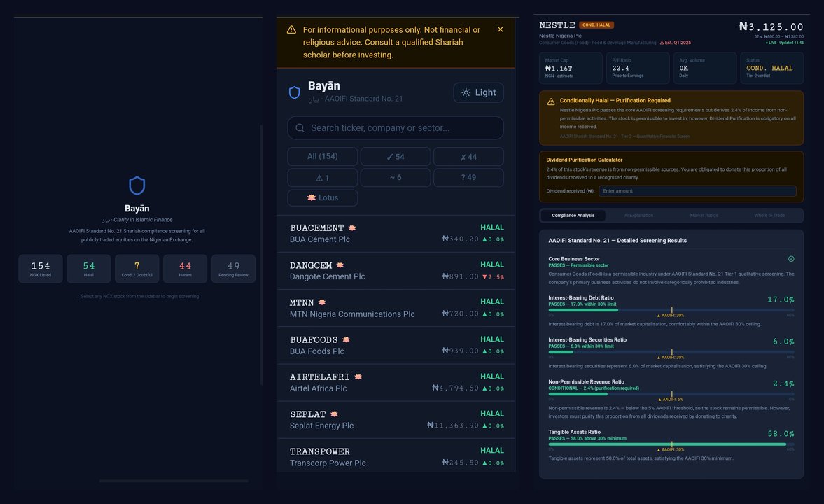Click the sun icon in the Light button

tap(466, 92)
